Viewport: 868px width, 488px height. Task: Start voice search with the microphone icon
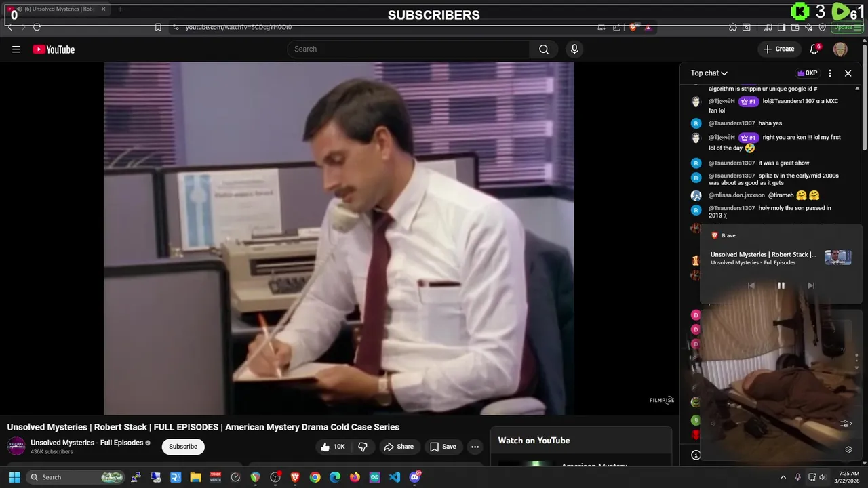click(574, 49)
